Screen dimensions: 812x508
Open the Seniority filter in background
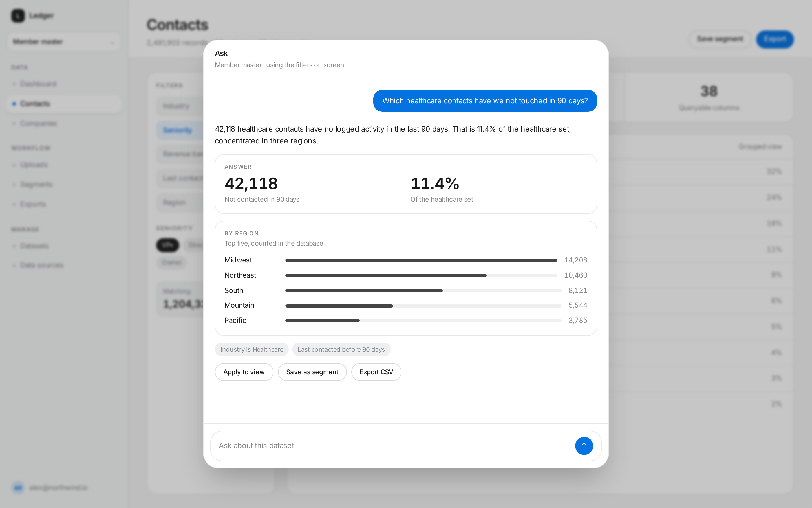[180, 130]
